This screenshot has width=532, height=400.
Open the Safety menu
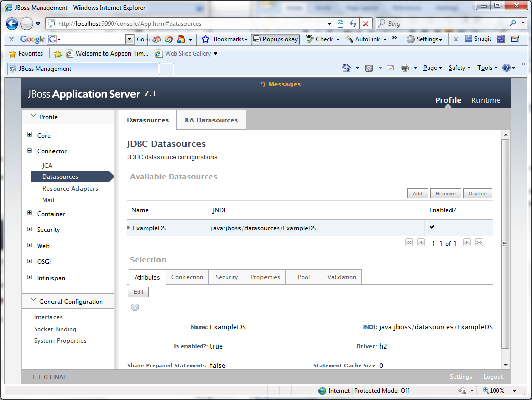(x=460, y=68)
